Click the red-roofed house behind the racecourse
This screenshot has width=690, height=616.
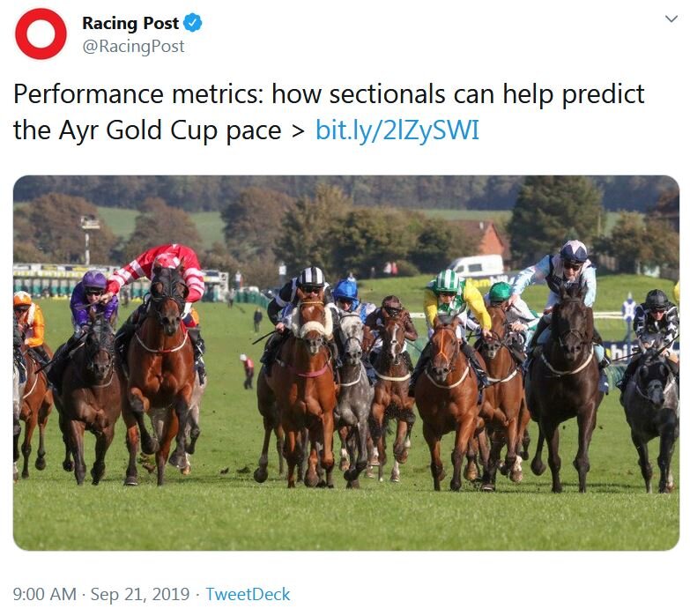tap(485, 236)
